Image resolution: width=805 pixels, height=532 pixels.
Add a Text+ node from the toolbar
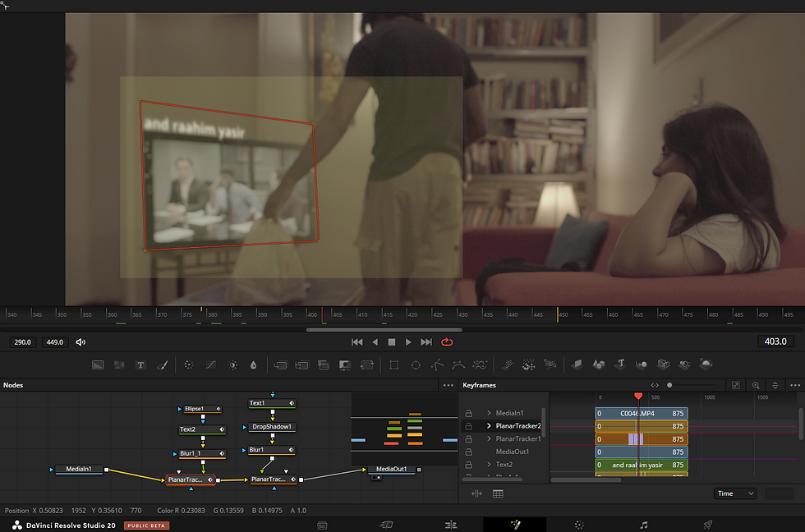(140, 365)
